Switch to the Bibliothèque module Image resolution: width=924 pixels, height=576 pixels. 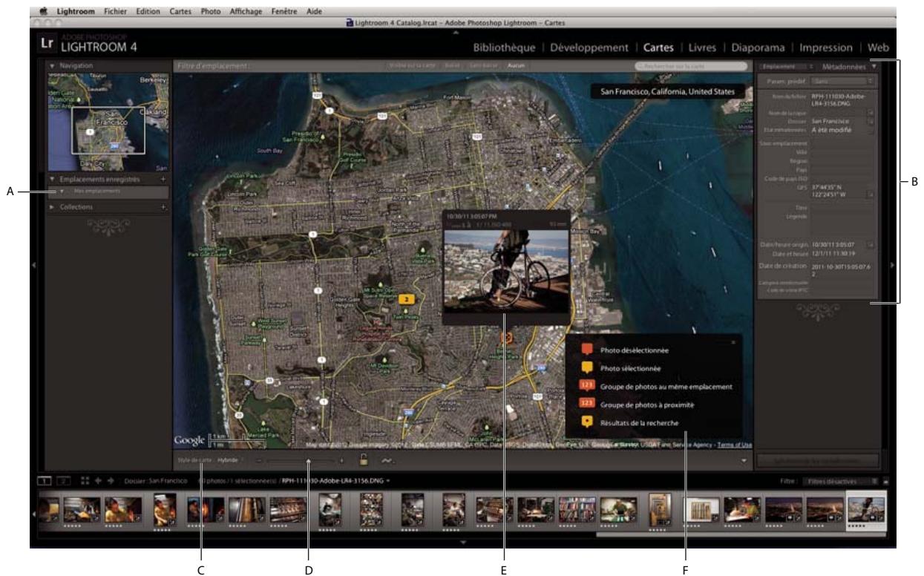click(505, 48)
